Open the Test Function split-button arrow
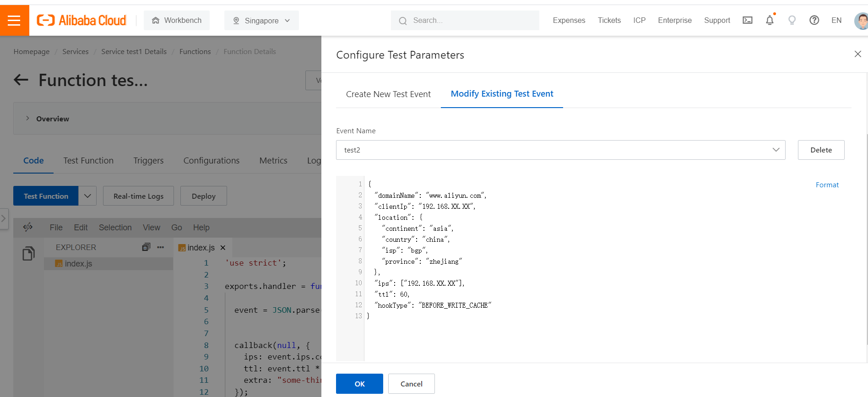Screen dimensions: 868x397 [87, 196]
